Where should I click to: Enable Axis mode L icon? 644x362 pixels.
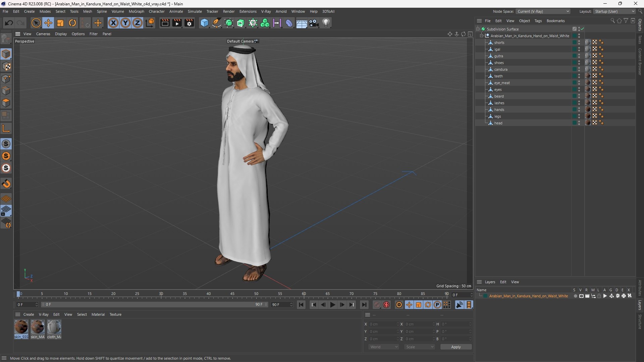coord(6,128)
